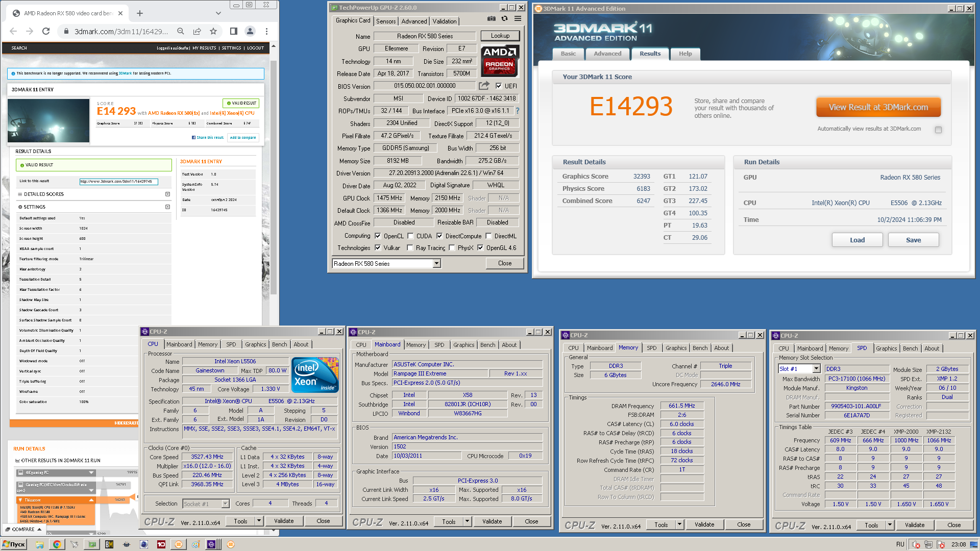The image size is (980, 551).
Task: Click the link to this result URL field
Action: [x=118, y=182]
